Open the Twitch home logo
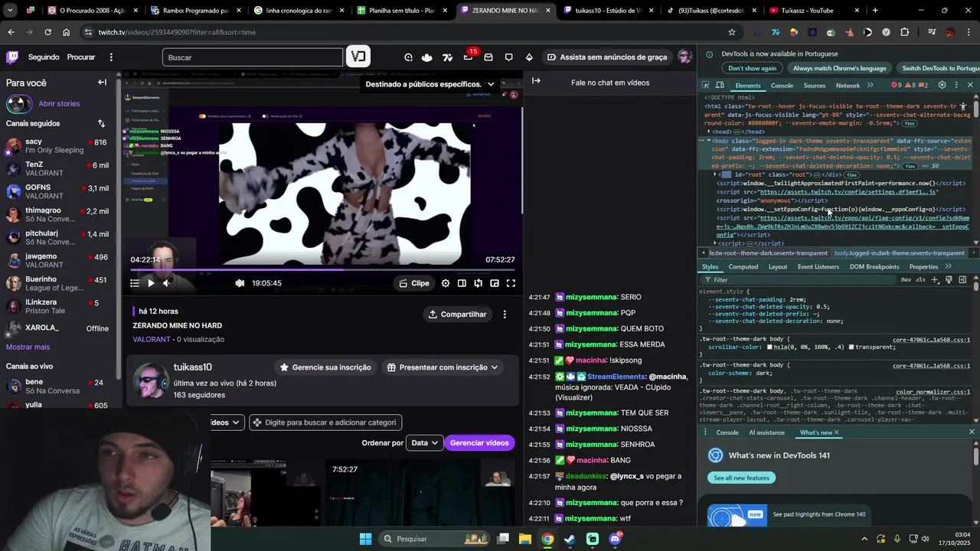Screen dimensions: 980x551 pyautogui.click(x=12, y=57)
